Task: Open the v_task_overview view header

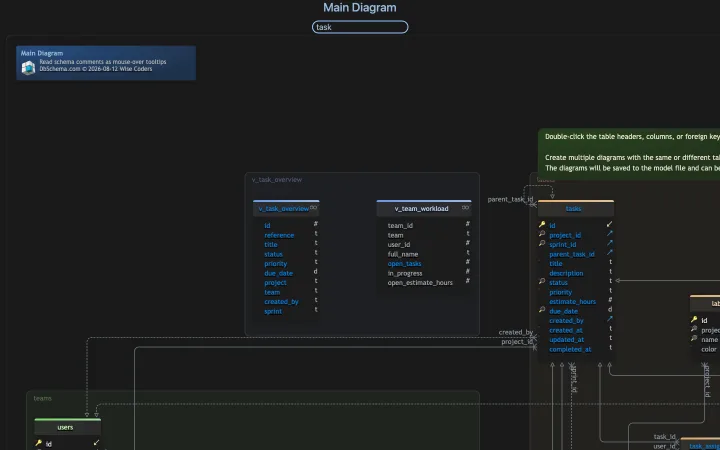Action: (x=286, y=208)
